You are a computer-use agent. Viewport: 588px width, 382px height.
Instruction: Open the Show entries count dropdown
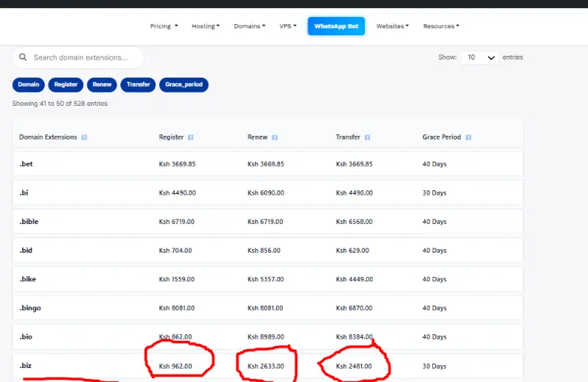(x=479, y=57)
